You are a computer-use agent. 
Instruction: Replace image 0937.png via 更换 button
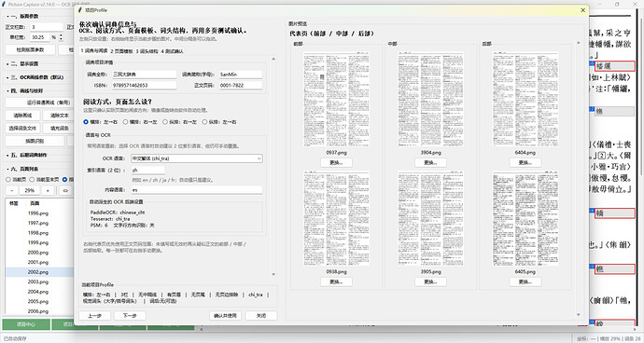coord(336,162)
